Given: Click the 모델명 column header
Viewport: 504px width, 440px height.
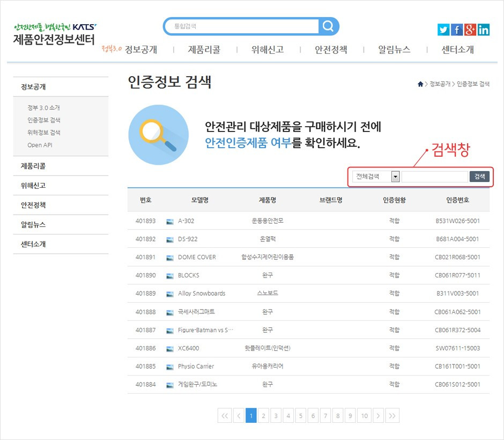Looking at the screenshot, I should (199, 200).
